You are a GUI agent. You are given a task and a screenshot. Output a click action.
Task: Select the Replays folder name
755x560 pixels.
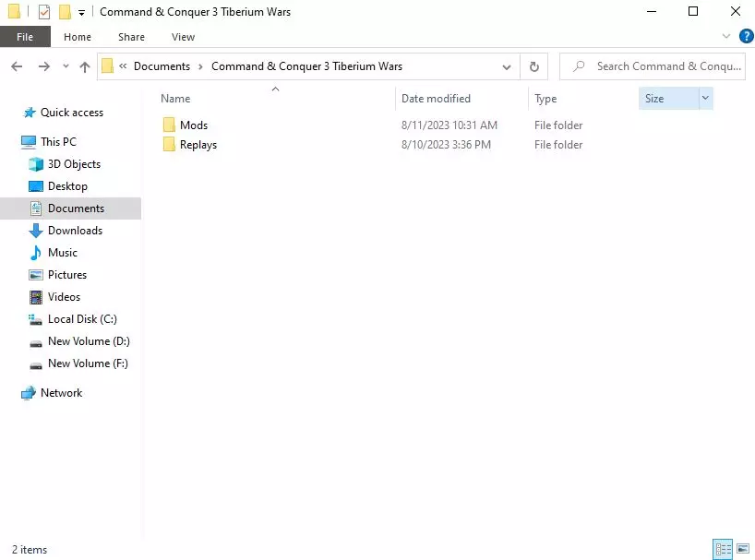(198, 145)
